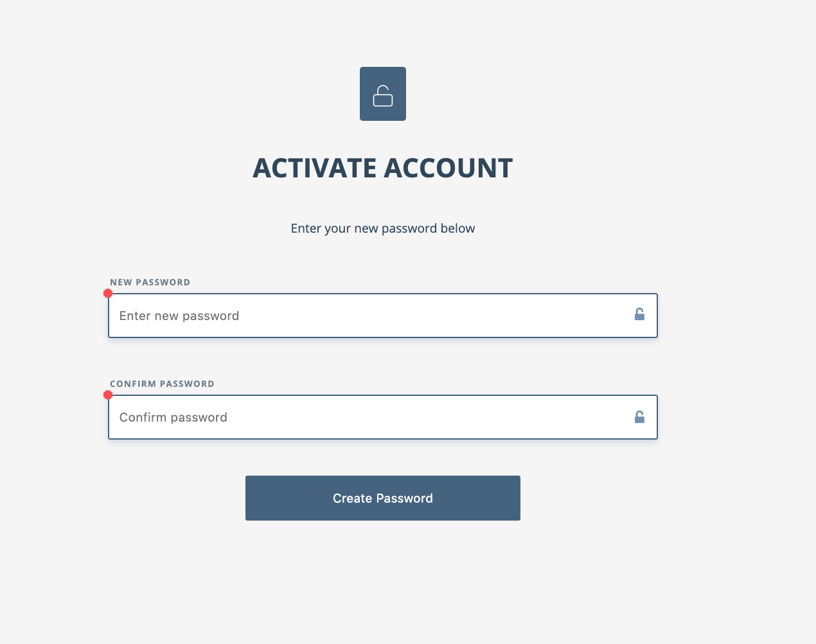Click the red asterisk beside New Password field
This screenshot has width=816, height=644.
tap(108, 293)
